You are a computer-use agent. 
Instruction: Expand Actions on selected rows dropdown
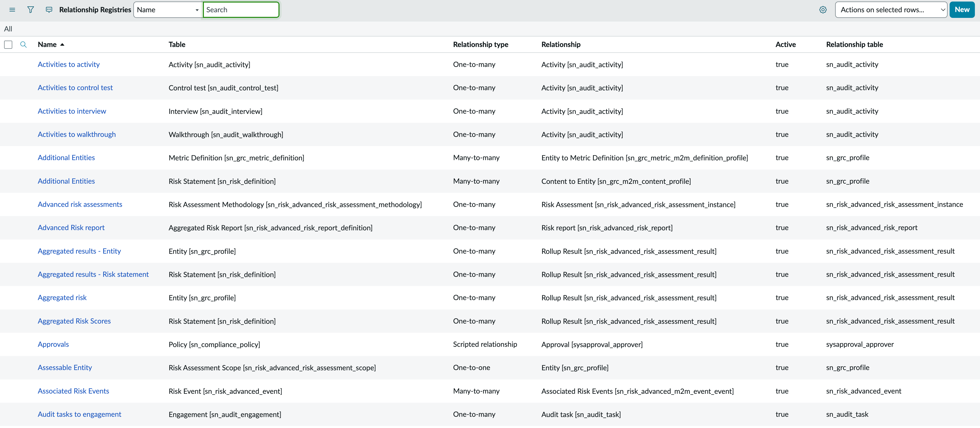[891, 10]
